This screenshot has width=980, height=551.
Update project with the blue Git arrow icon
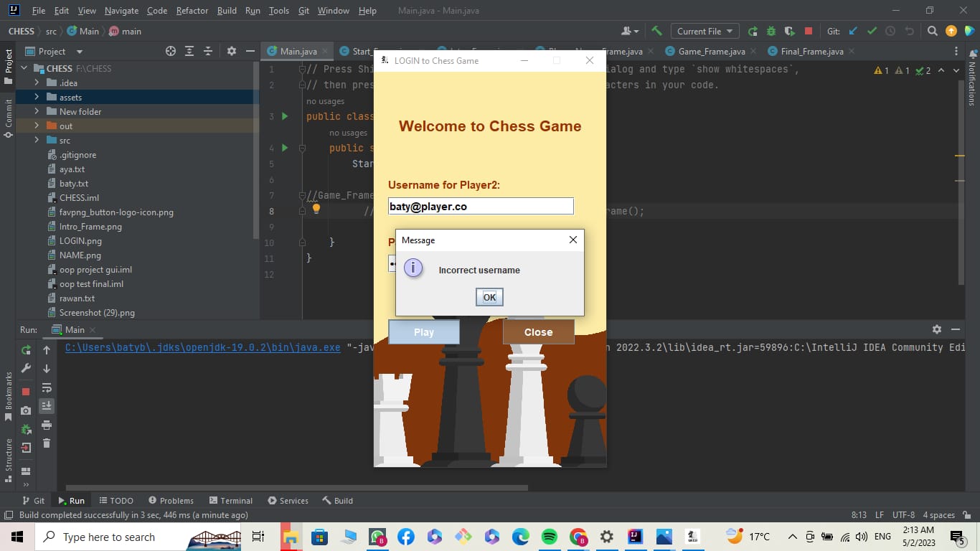pyautogui.click(x=854, y=31)
